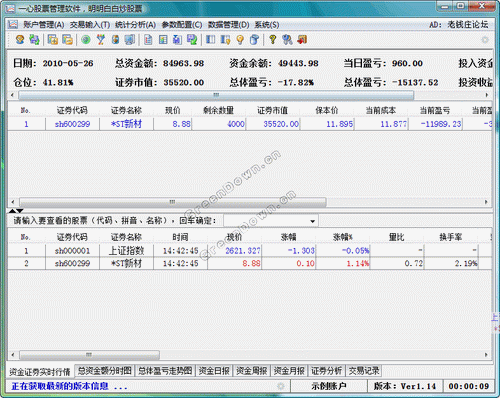Screen dimensions: 500x398
Task: Click the gear icon in the status bar
Action: point(281,386)
